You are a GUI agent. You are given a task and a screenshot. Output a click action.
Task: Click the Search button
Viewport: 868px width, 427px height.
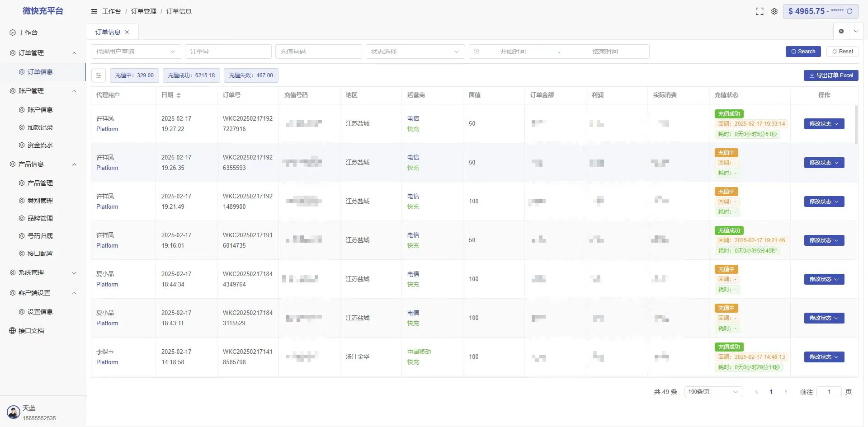(803, 52)
